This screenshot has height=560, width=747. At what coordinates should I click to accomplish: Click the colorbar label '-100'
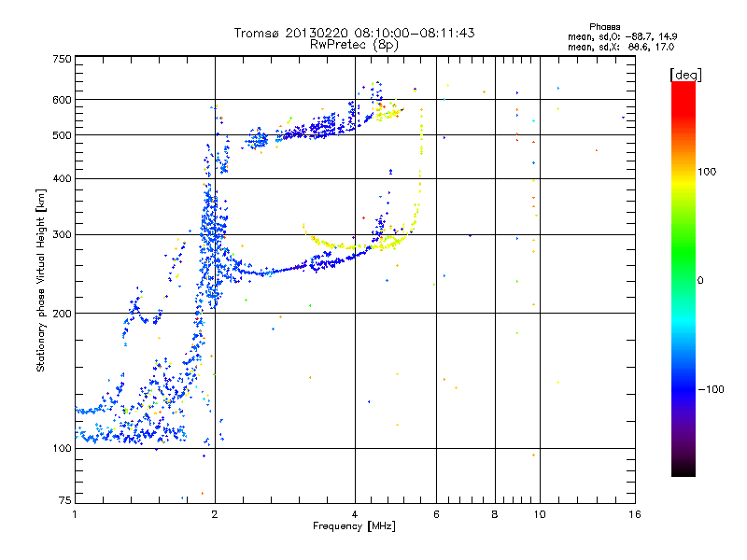click(711, 389)
